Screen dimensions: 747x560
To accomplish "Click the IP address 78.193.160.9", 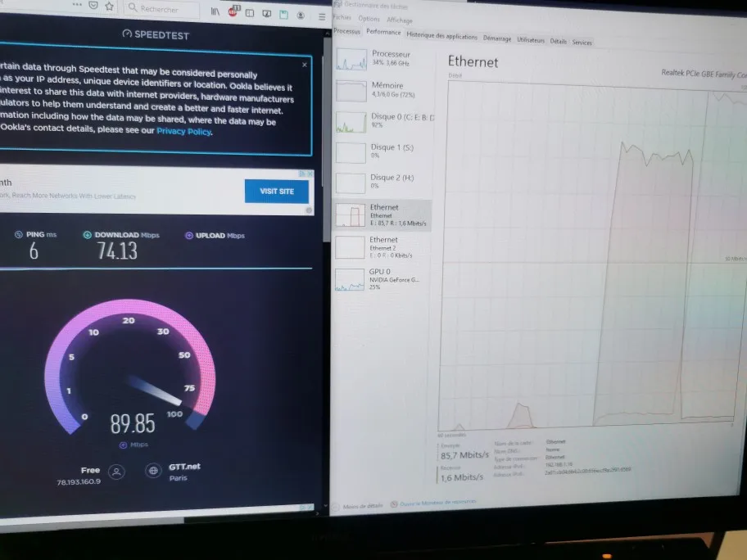I will (79, 482).
